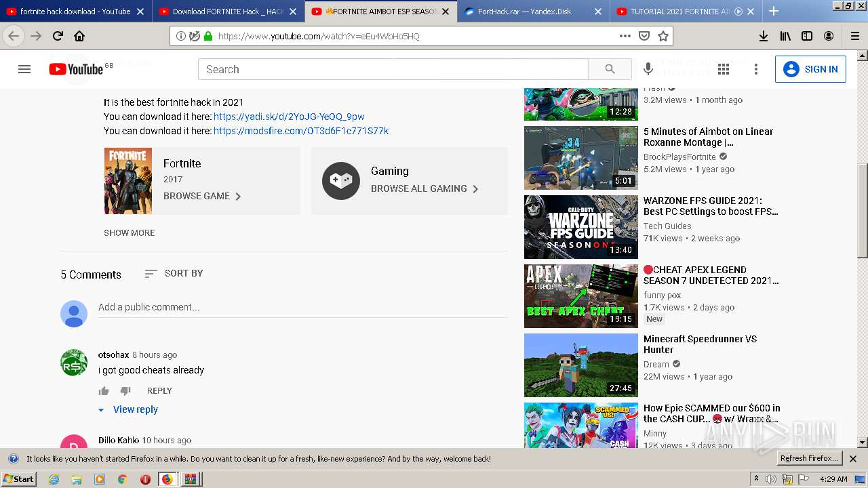Like otsohax's comment with thumbs up
This screenshot has width=868, height=488.
[x=104, y=390]
